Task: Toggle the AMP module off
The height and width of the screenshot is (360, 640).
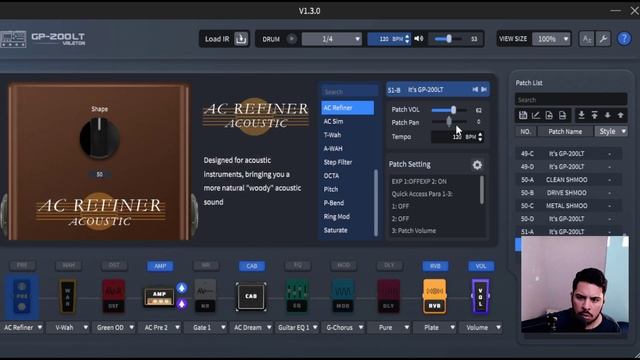Action: pos(160,266)
